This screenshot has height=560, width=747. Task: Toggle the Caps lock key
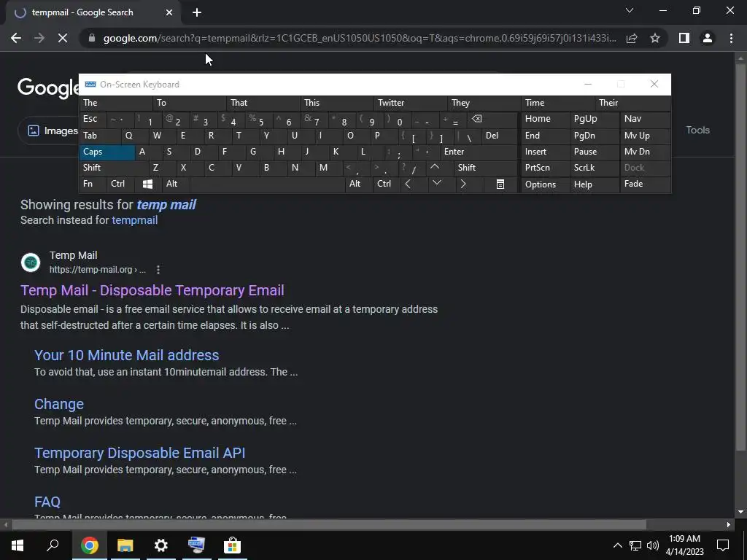[x=107, y=152]
